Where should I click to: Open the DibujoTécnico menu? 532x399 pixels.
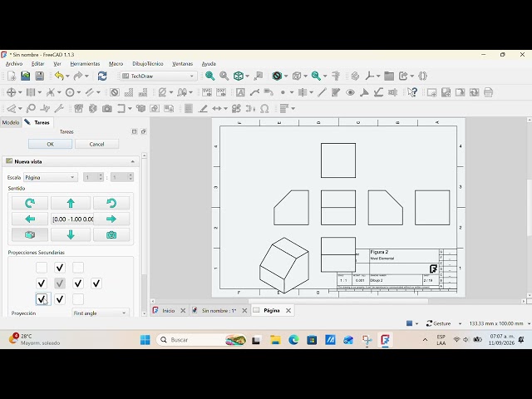[148, 63]
